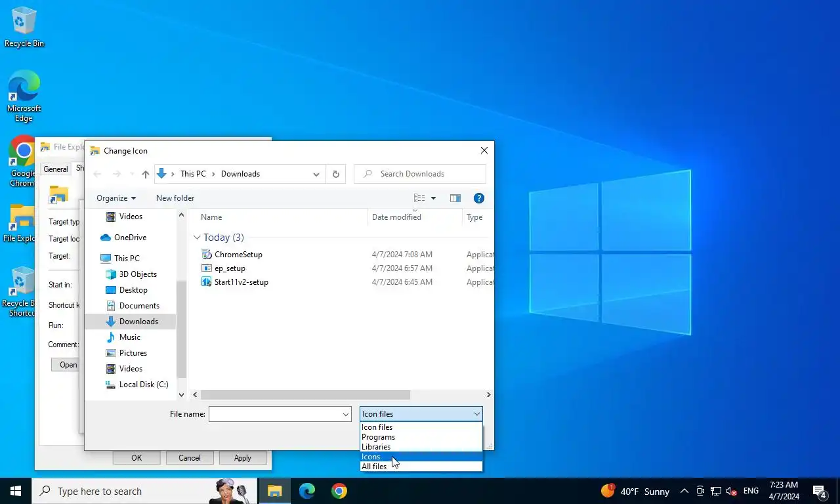
Task: Open Microsoft Edge desktop shortcut
Action: (x=24, y=96)
